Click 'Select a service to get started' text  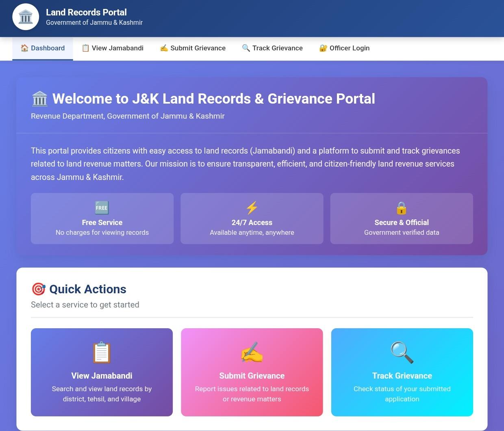85,305
